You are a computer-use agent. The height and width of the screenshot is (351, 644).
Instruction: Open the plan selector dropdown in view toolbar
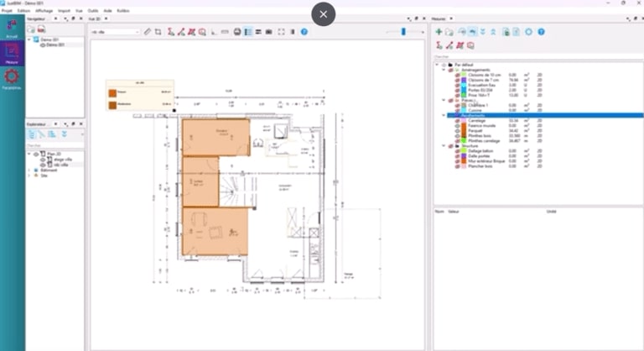[116, 32]
